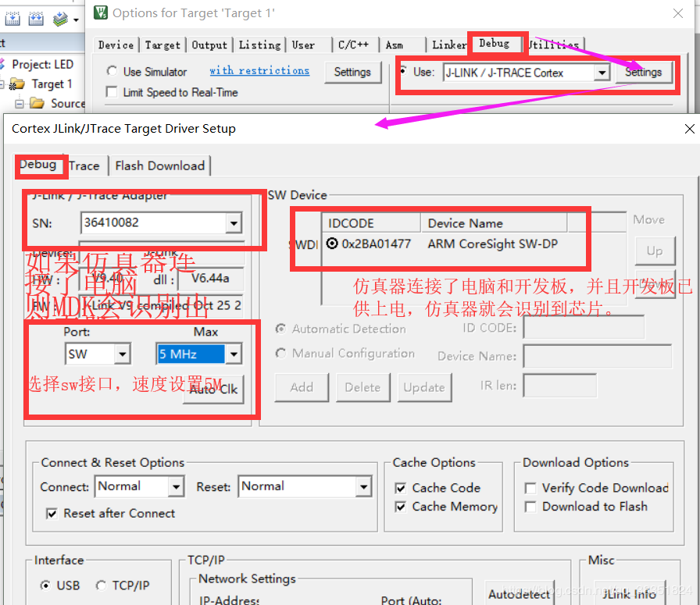Click the Device Name input field

(x=598, y=356)
